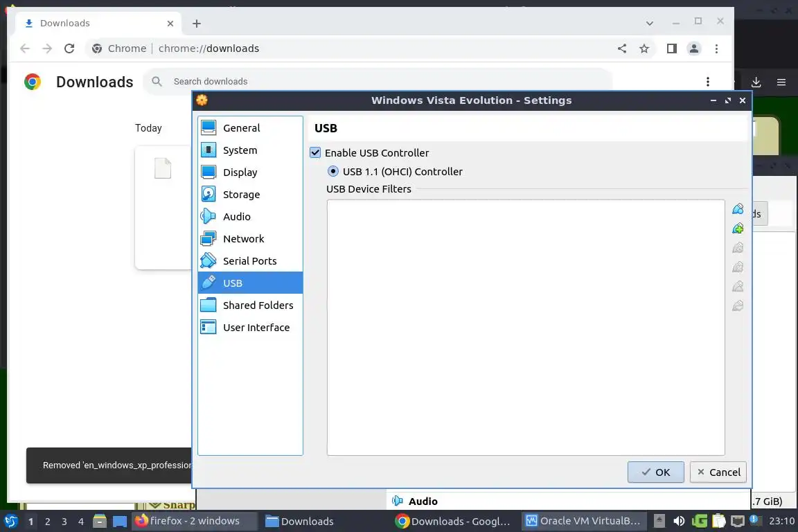This screenshot has width=798, height=532.
Task: Select the USB settings category
Action: (250, 283)
